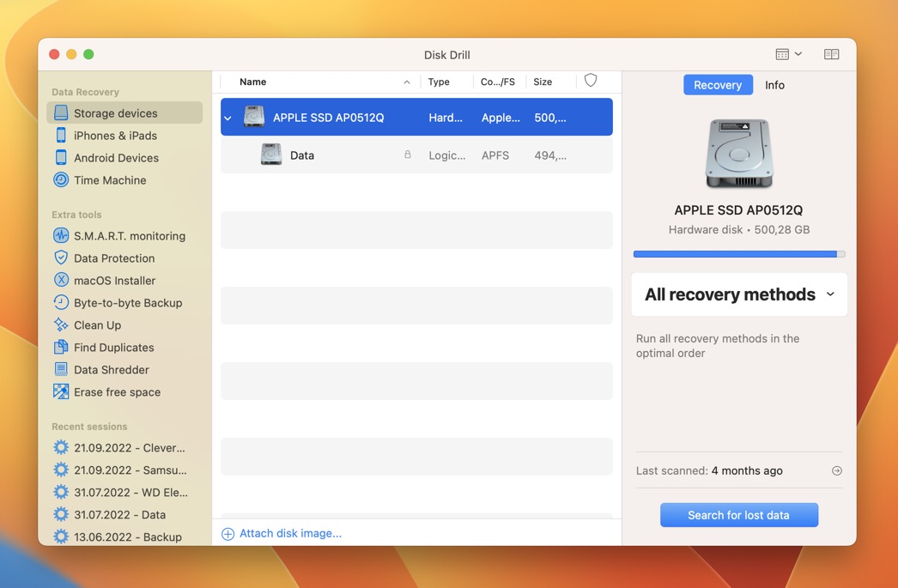Screen dimensions: 898x588
Task: Click Hardware disk 500,28 GB label
Action: click(739, 229)
